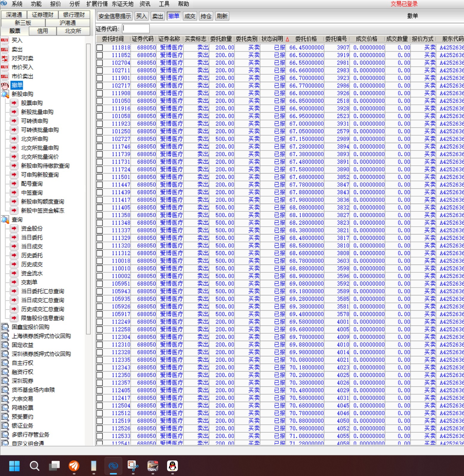Click the 刷新 refresh button

(222, 16)
